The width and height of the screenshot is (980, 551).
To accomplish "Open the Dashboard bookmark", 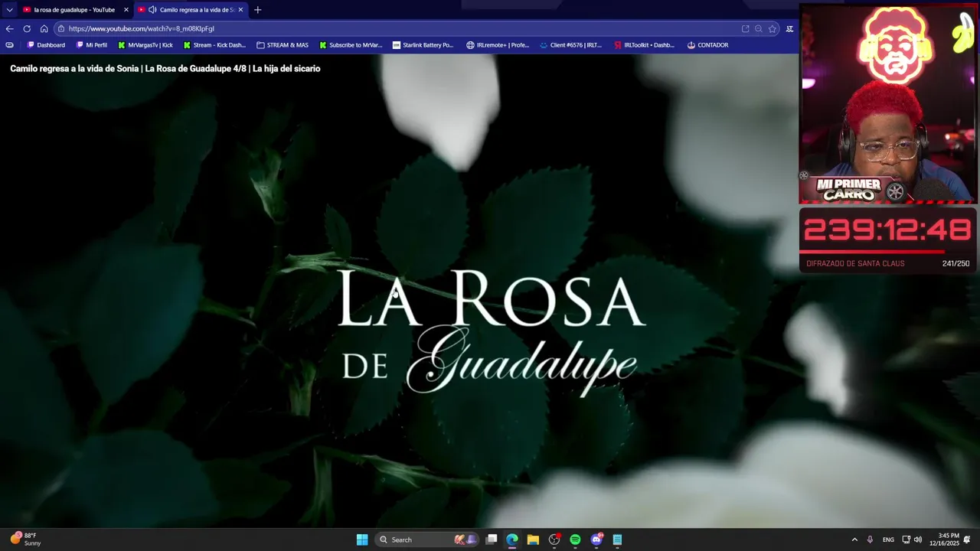I will pos(46,45).
